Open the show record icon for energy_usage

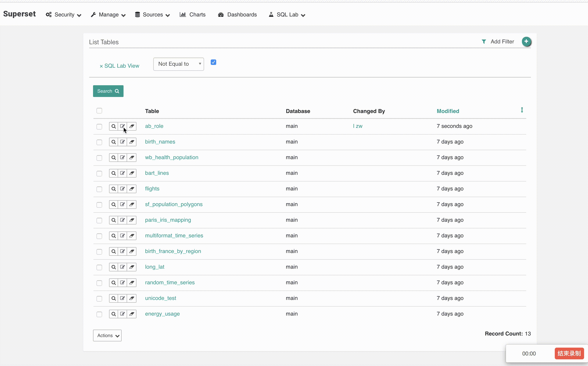click(x=114, y=314)
